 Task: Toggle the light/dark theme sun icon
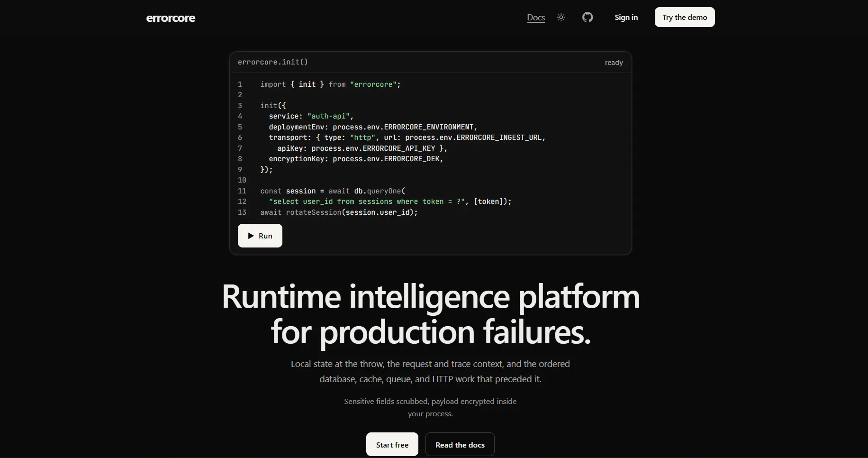click(561, 18)
